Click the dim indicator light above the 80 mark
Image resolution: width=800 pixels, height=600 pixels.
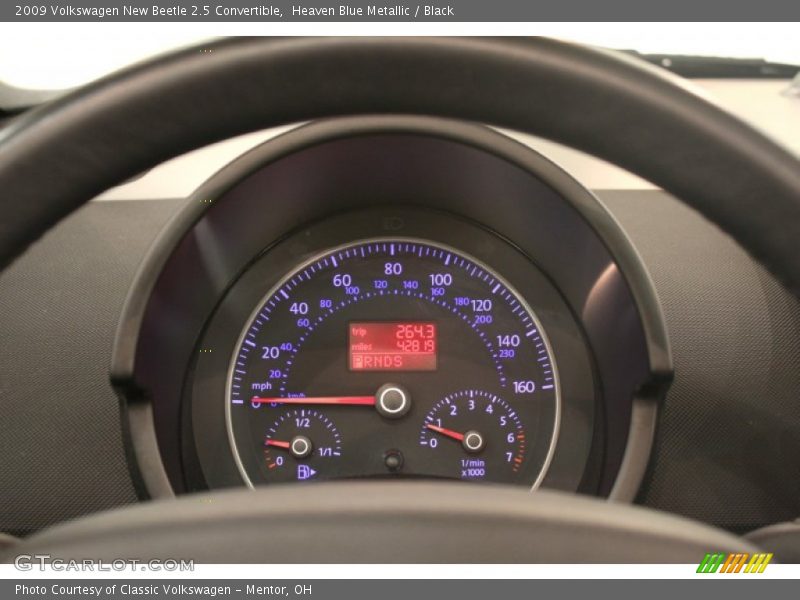(392, 223)
